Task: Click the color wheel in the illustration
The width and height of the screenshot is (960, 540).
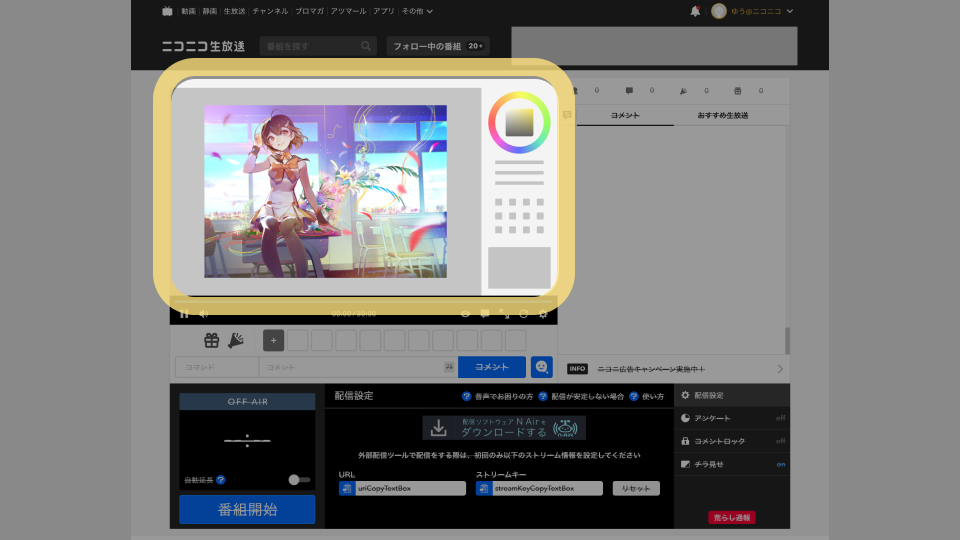Action: click(x=519, y=122)
